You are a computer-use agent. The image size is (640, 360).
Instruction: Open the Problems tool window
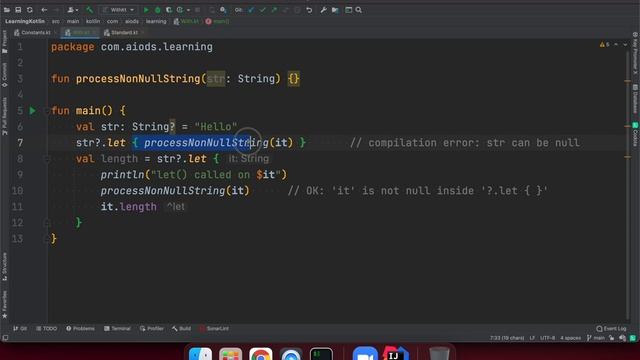tap(80, 329)
